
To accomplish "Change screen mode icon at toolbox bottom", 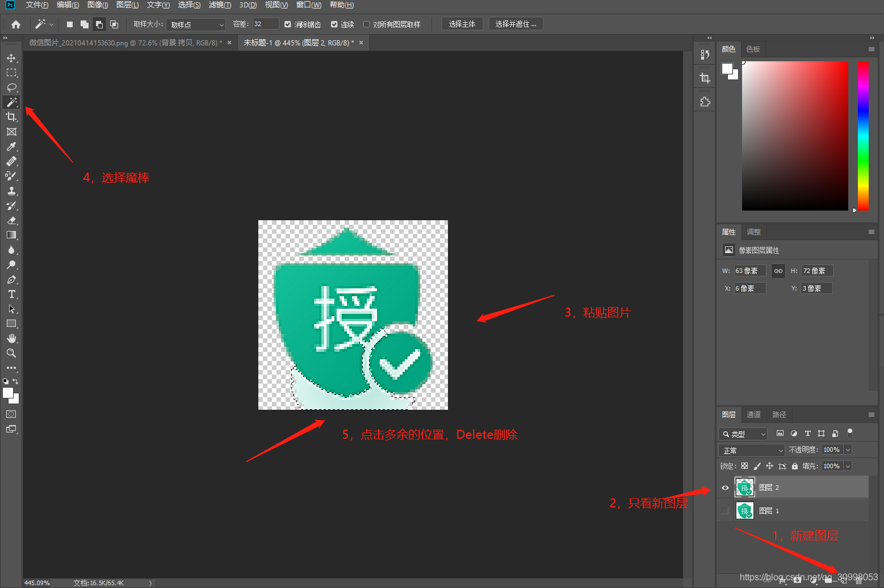I will tap(11, 429).
